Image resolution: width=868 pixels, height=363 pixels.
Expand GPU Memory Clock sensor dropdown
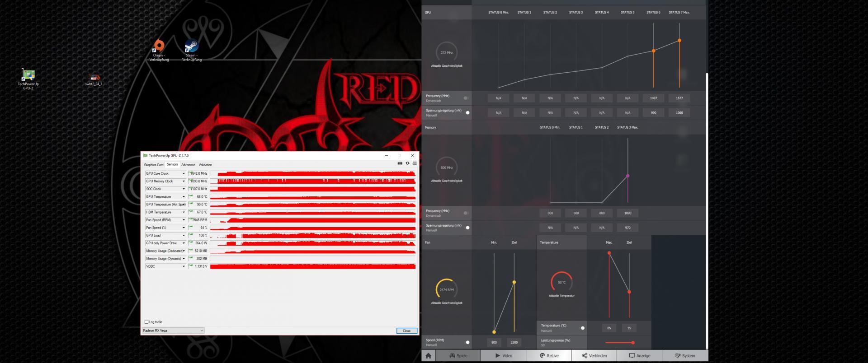tap(184, 181)
